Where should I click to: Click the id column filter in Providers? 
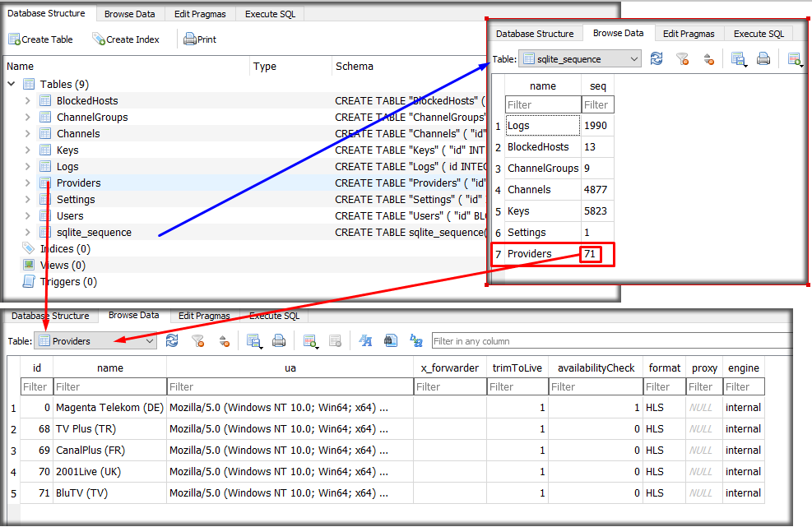[37, 386]
